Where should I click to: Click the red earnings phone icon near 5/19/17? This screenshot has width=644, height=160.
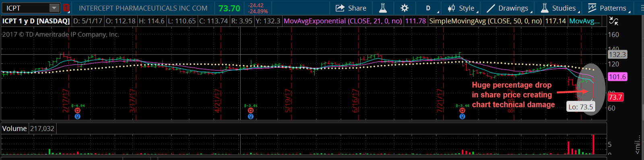[x=251, y=110]
